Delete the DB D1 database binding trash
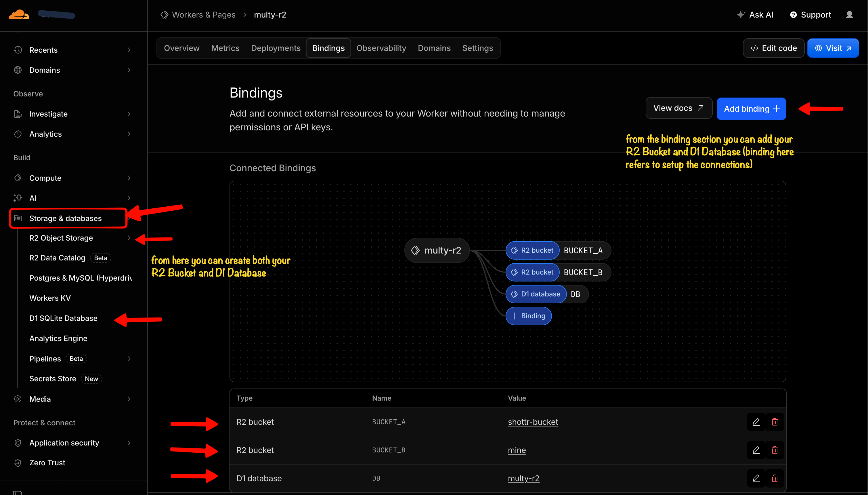 click(x=775, y=478)
